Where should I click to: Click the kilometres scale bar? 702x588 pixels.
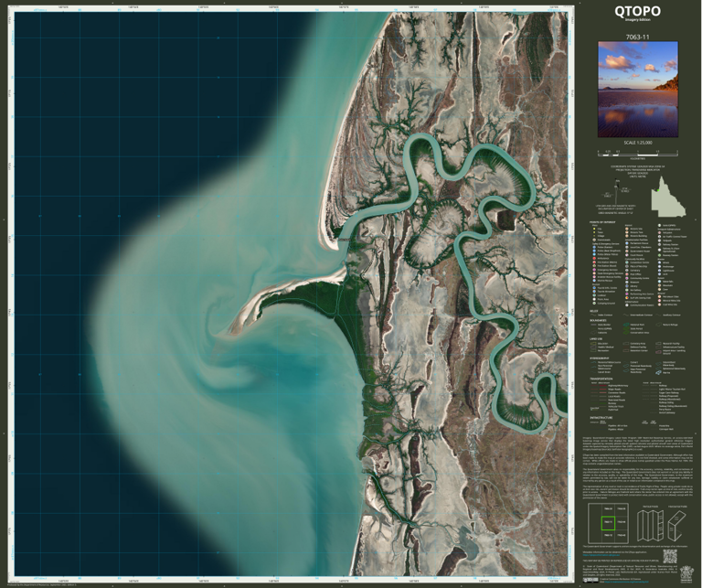637,154
